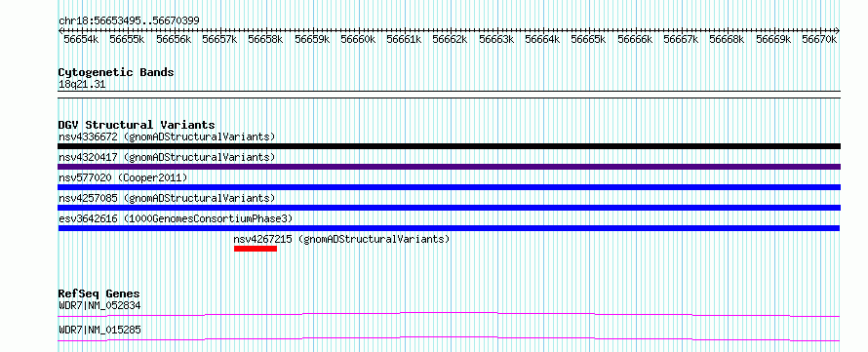The width and height of the screenshot is (868, 352).
Task: Select the 18q21.31 cytogenetic band label
Action: [x=82, y=85]
